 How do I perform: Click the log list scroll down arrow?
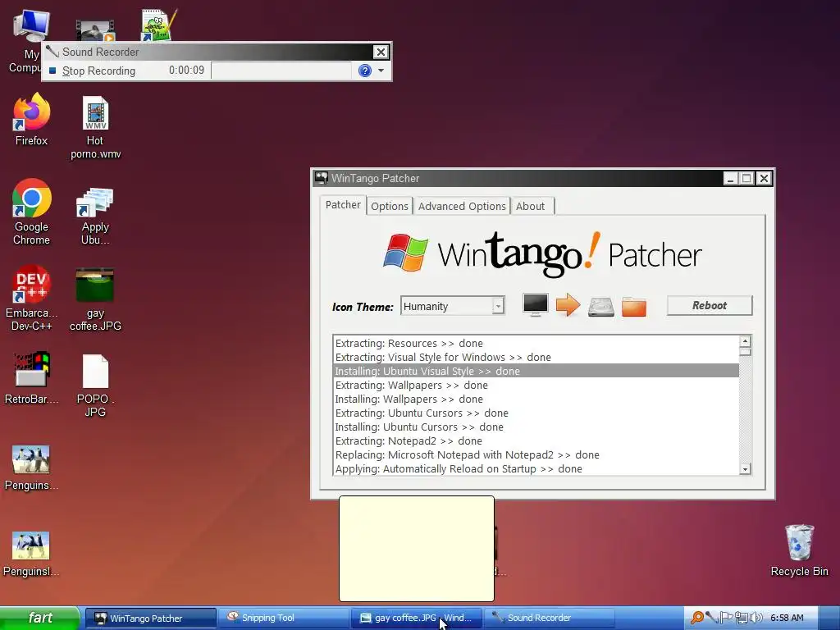(x=745, y=469)
